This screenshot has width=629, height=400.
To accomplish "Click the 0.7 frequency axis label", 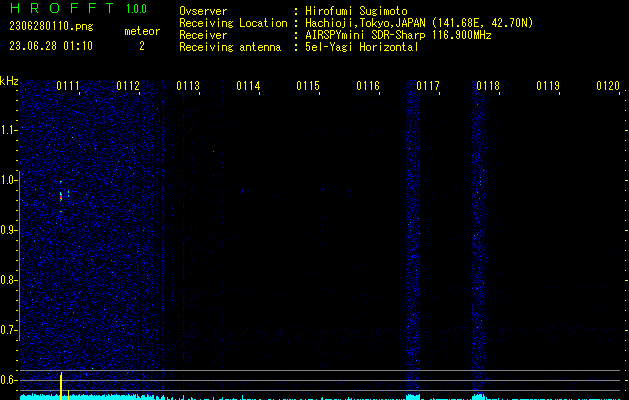I will tap(9, 329).
